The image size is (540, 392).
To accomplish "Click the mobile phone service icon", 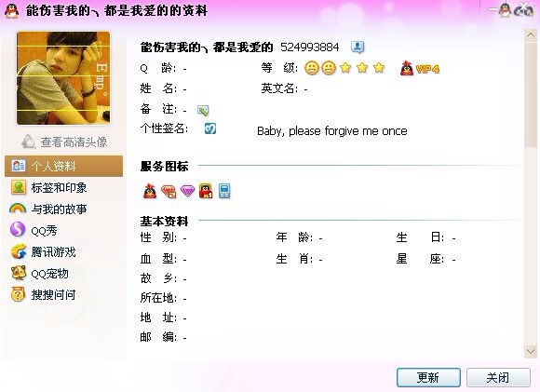I will point(224,191).
